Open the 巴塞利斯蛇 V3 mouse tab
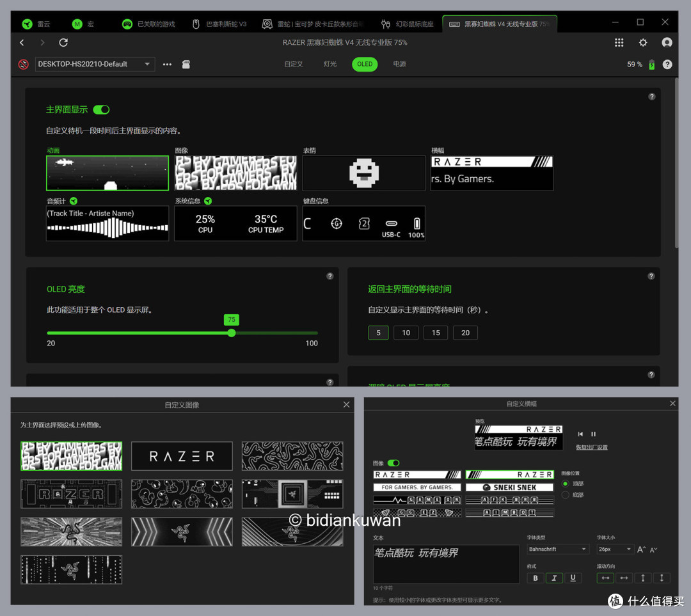 pos(219,24)
